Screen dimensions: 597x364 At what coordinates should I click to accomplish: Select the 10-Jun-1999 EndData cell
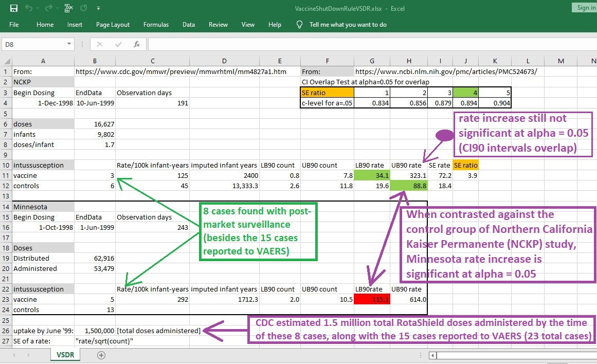click(95, 103)
